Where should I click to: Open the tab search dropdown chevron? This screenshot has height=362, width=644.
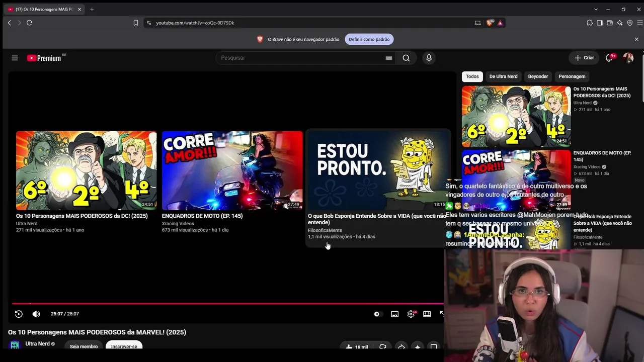coord(596,9)
